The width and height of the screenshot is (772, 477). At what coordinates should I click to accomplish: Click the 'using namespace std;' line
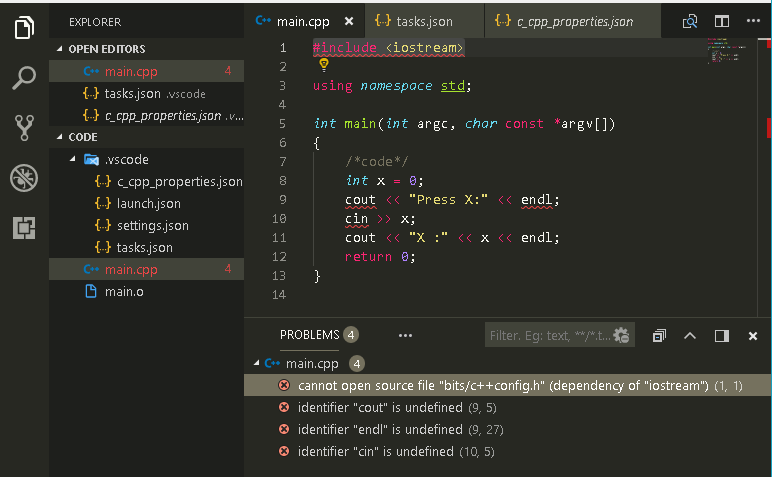pos(392,86)
